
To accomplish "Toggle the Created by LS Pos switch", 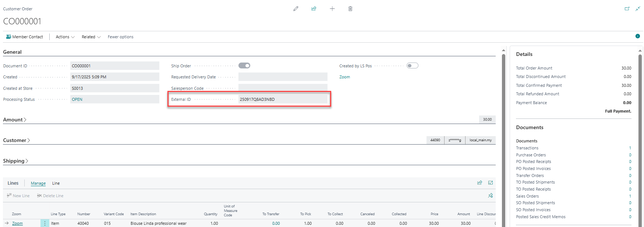I will tap(412, 66).
